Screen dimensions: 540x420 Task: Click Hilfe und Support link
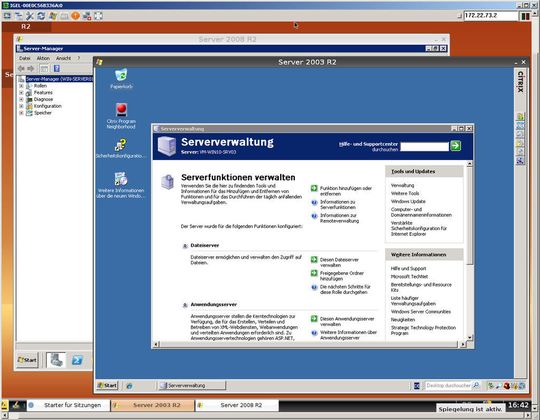pyautogui.click(x=408, y=269)
